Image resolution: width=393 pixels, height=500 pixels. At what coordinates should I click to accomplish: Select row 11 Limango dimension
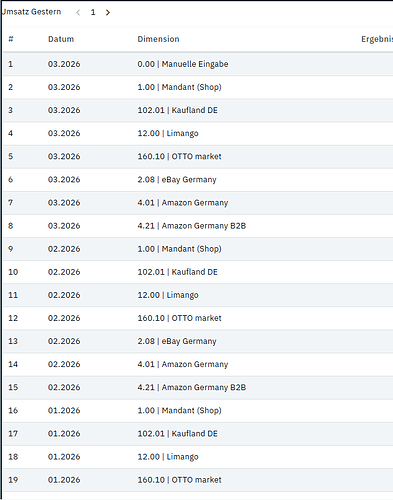pos(168,295)
